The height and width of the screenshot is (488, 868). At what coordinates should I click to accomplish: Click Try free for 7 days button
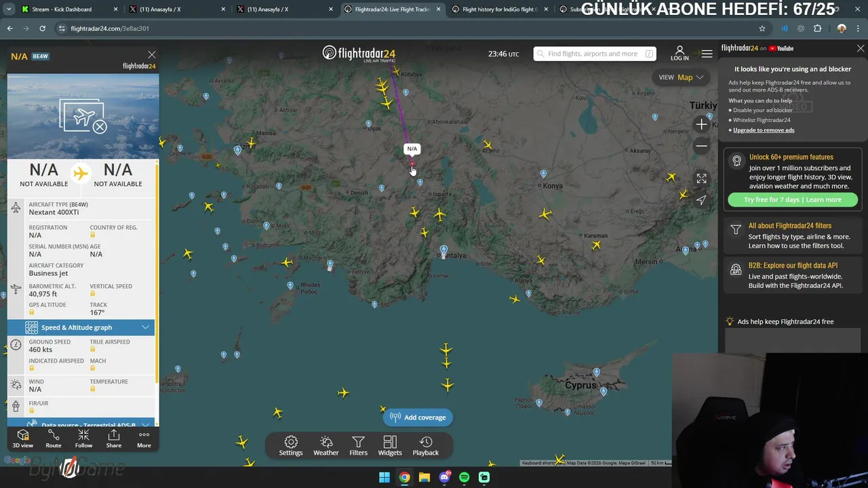coord(793,200)
